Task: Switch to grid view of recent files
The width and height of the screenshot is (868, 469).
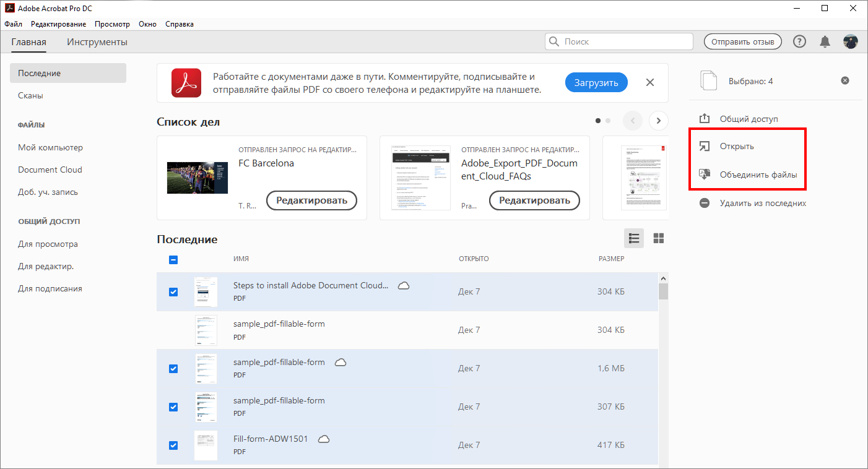Action: pos(659,239)
